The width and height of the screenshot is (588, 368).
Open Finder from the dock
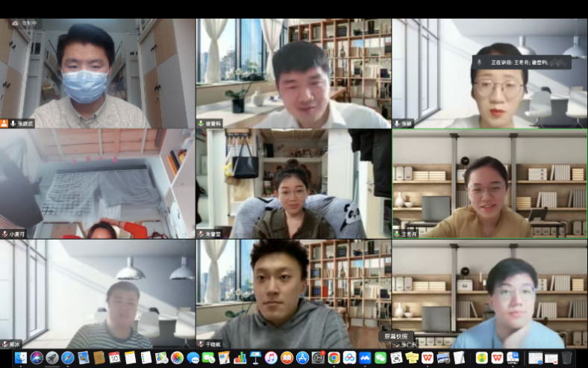pyautogui.click(x=20, y=358)
